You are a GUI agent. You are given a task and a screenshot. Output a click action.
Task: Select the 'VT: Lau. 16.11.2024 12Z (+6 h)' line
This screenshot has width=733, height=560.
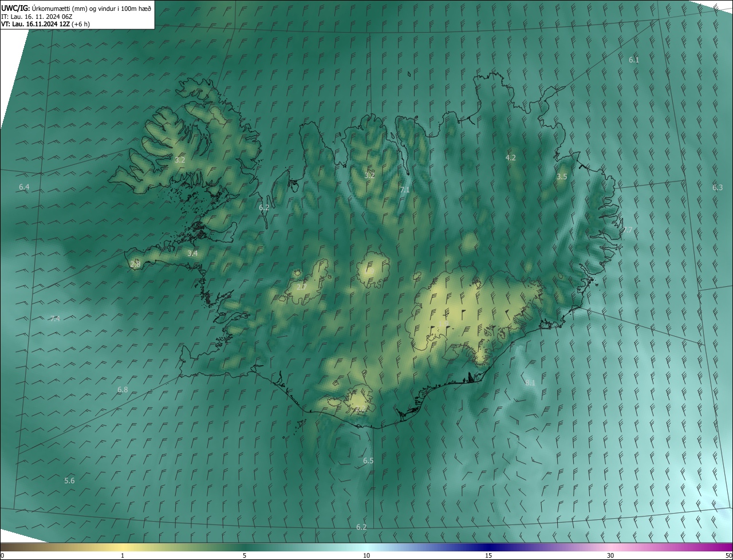[46, 24]
